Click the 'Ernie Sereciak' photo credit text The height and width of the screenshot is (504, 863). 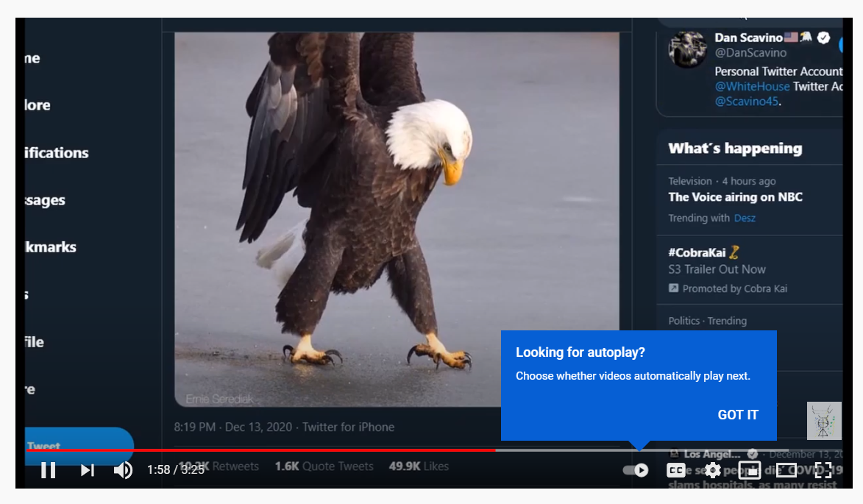(219, 399)
